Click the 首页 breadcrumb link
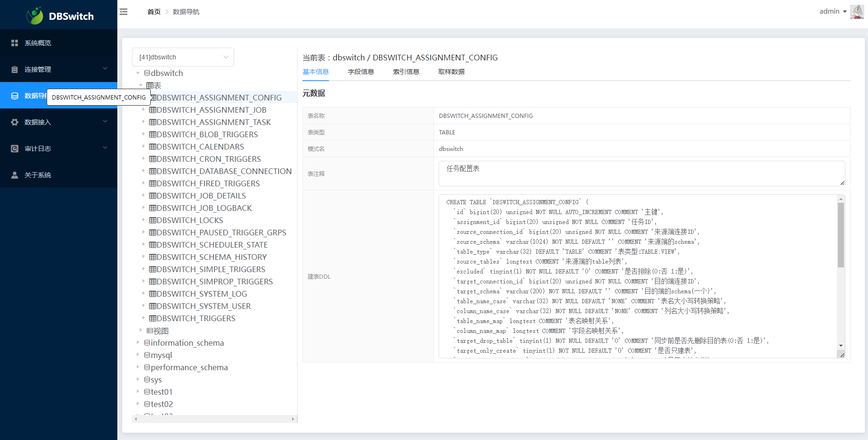The width and height of the screenshot is (868, 440). [x=154, y=12]
